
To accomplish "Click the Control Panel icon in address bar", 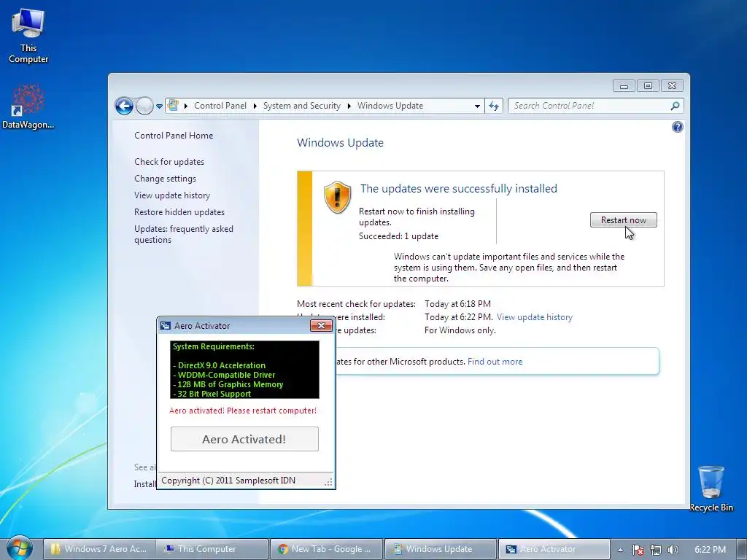I will 174,105.
